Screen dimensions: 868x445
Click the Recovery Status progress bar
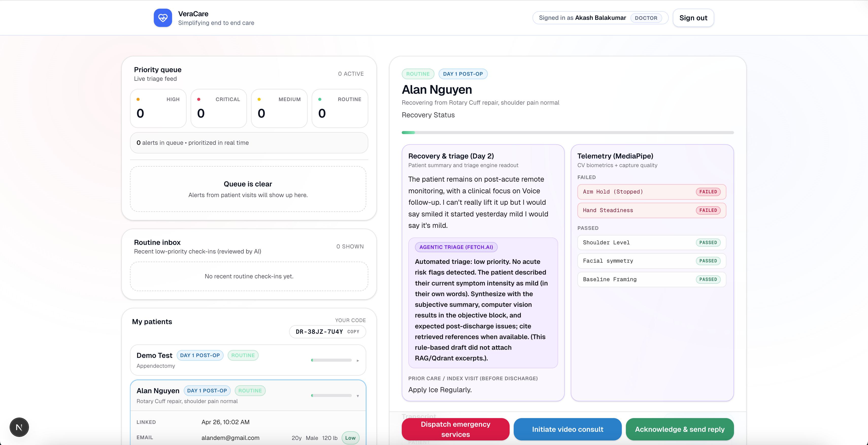(x=567, y=133)
